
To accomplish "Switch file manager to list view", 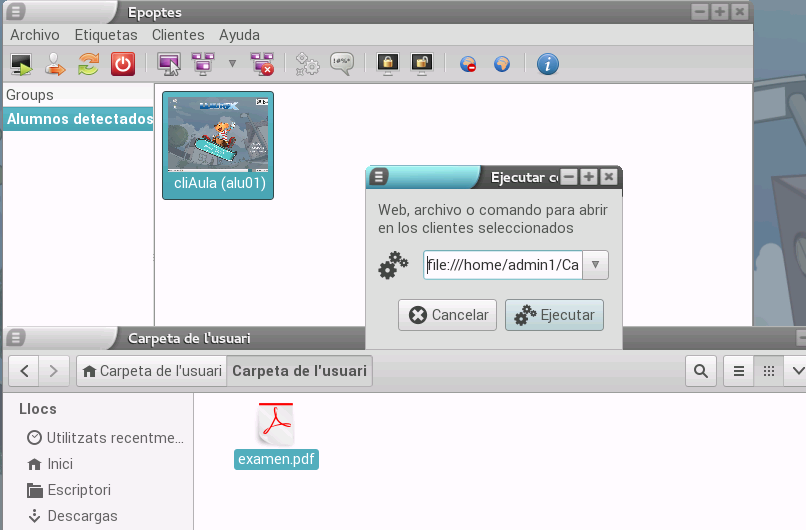I will [739, 371].
